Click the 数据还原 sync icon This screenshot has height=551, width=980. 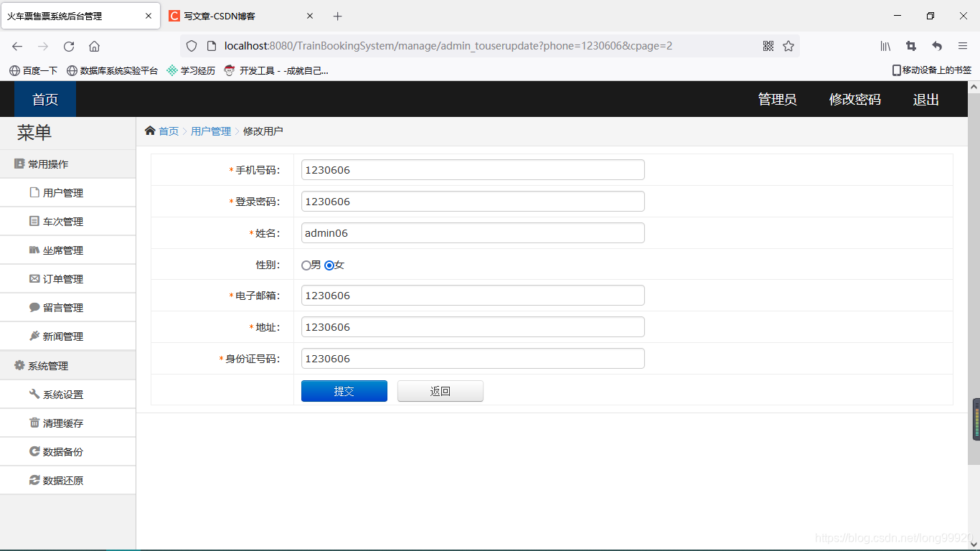(x=34, y=480)
